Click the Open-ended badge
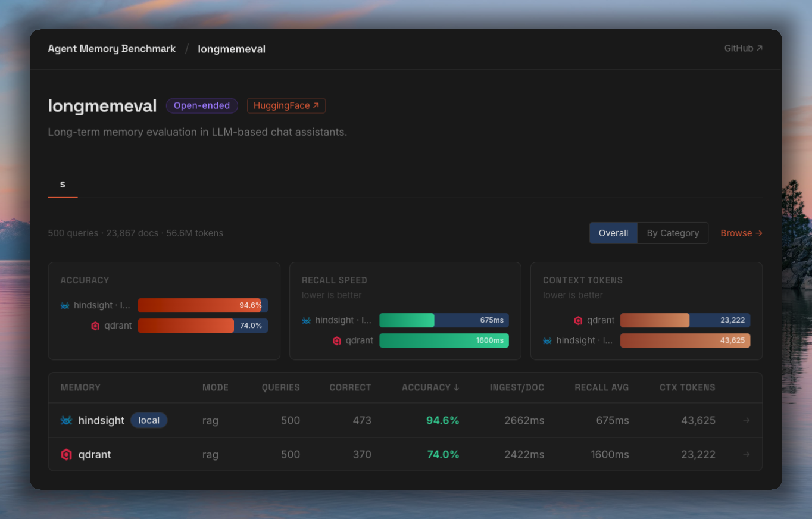Screen dimensions: 812x519 pyautogui.click(x=202, y=106)
